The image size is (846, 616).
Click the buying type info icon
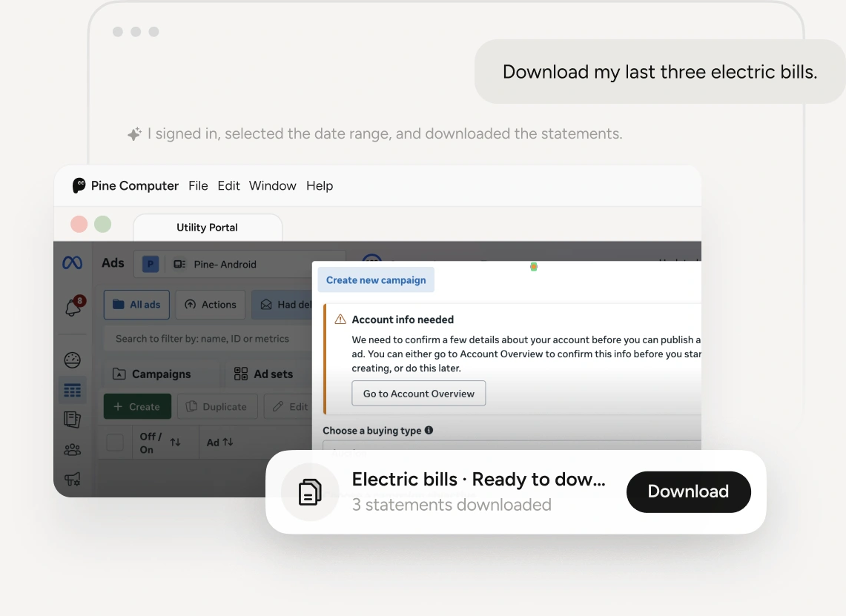(x=429, y=430)
